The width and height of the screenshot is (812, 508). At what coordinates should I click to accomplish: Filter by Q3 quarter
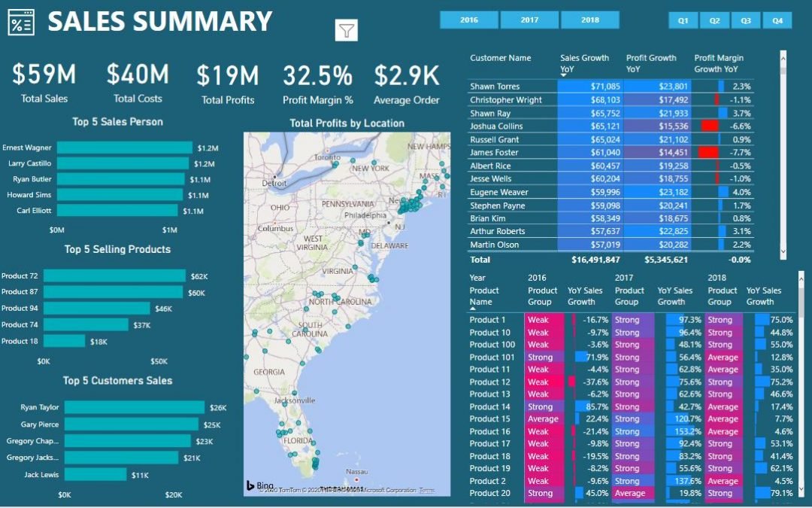point(746,20)
